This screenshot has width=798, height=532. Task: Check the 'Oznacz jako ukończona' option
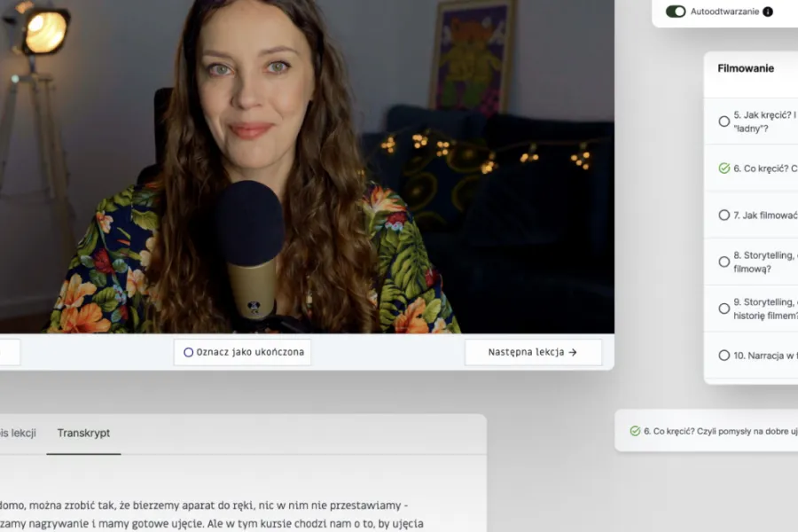click(242, 352)
